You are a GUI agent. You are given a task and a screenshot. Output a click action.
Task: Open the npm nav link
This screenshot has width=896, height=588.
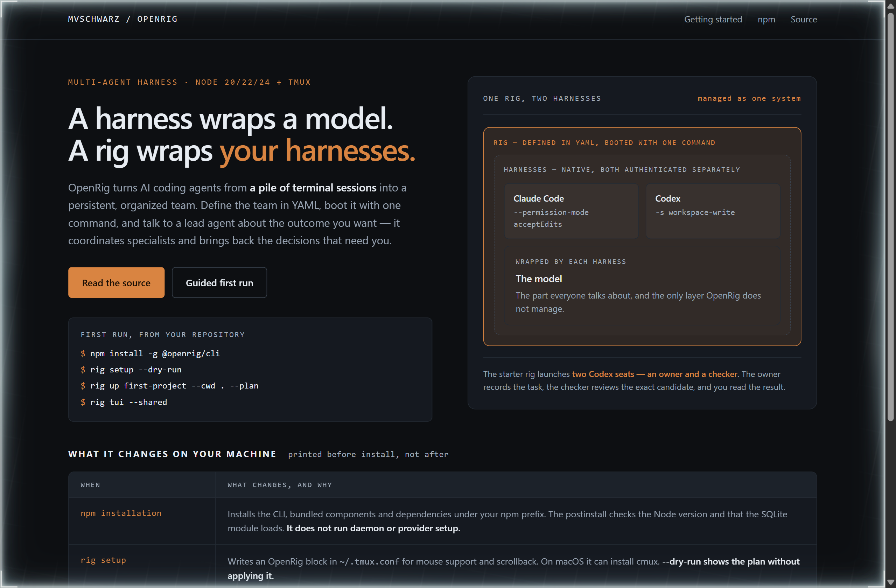coord(766,19)
